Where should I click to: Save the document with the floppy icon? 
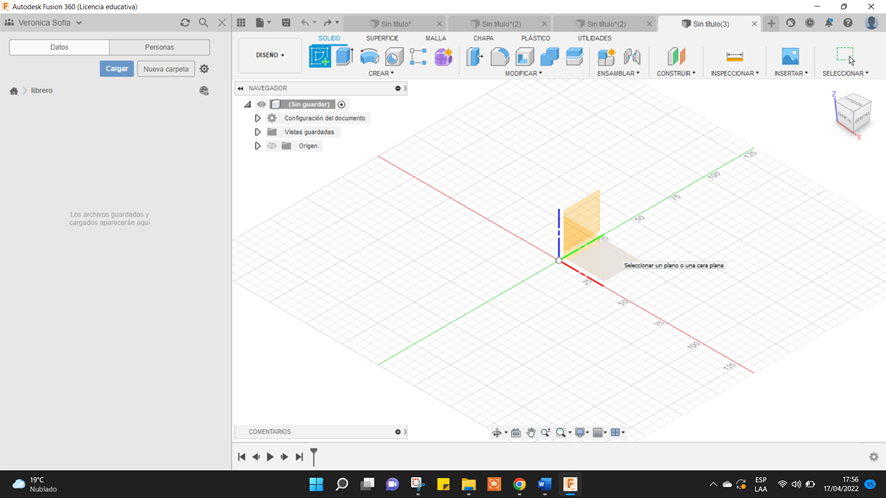point(286,23)
